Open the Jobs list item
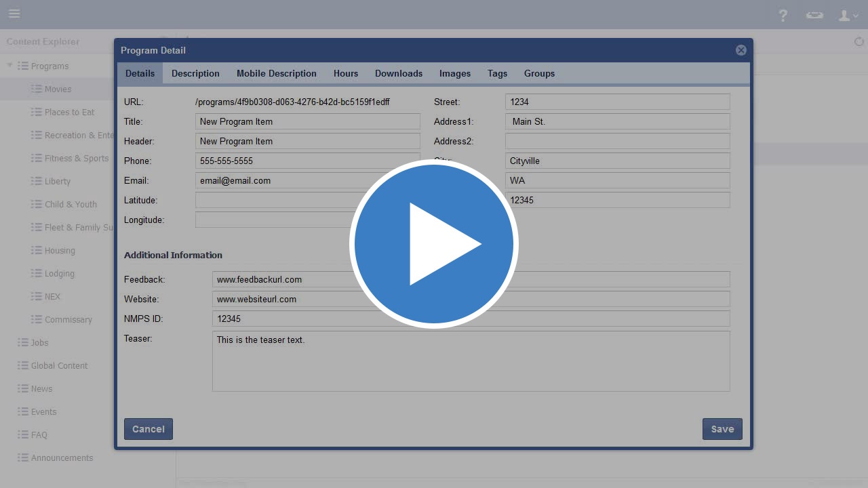The width and height of the screenshot is (868, 488). tap(39, 343)
